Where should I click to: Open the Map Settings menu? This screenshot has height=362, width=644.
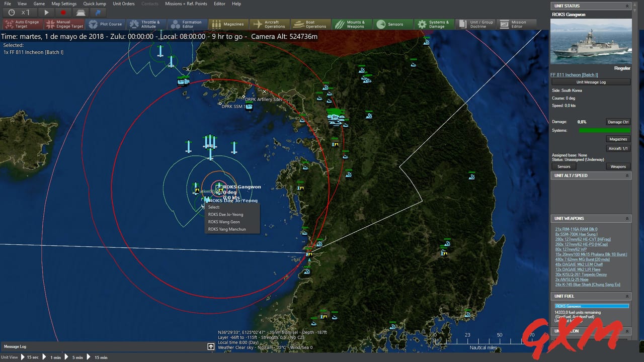coord(64,4)
